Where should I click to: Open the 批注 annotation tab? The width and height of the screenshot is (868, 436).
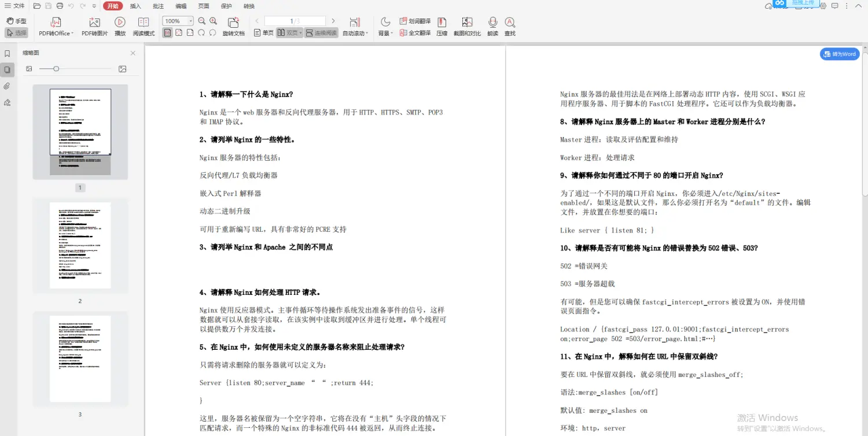coord(157,6)
